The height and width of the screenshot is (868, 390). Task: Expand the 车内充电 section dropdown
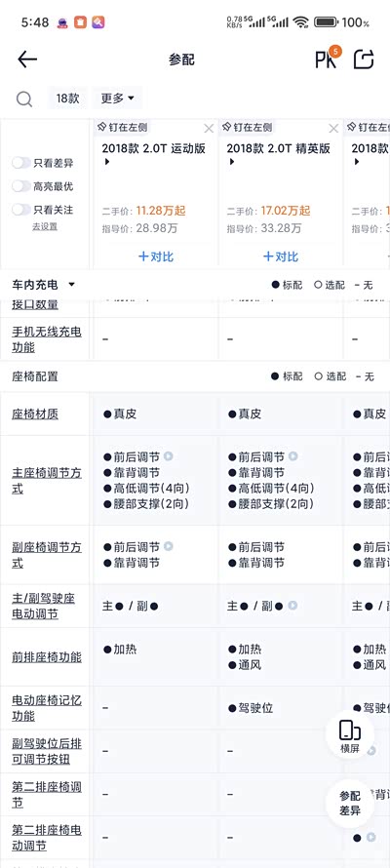pos(71,285)
